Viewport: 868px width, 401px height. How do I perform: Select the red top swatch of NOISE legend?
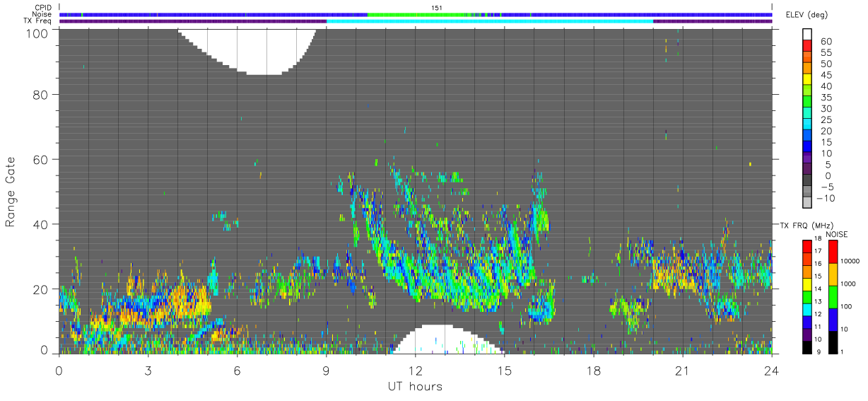(x=833, y=252)
